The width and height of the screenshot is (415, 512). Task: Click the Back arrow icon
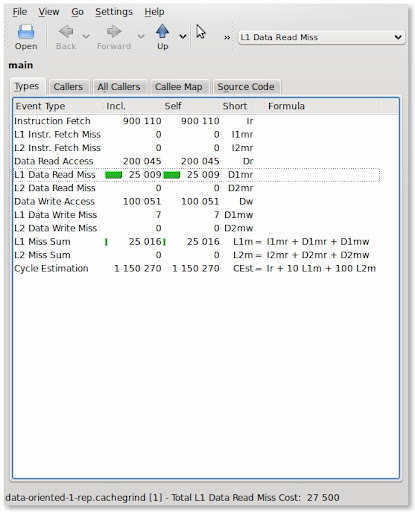[x=66, y=32]
